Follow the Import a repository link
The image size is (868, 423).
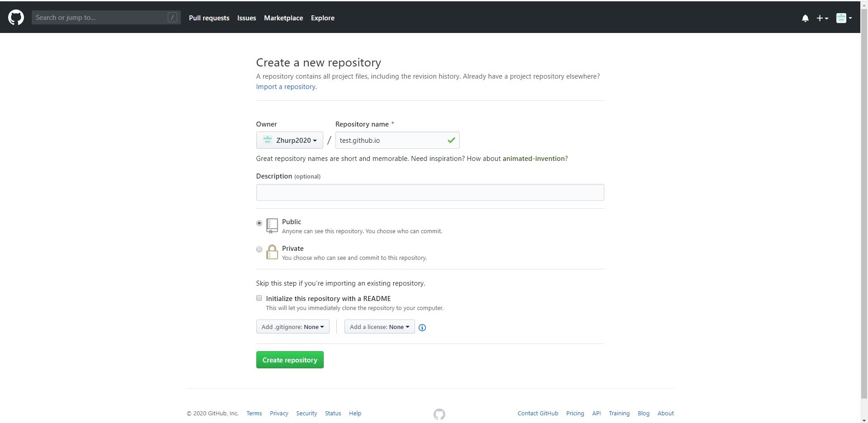click(x=286, y=87)
